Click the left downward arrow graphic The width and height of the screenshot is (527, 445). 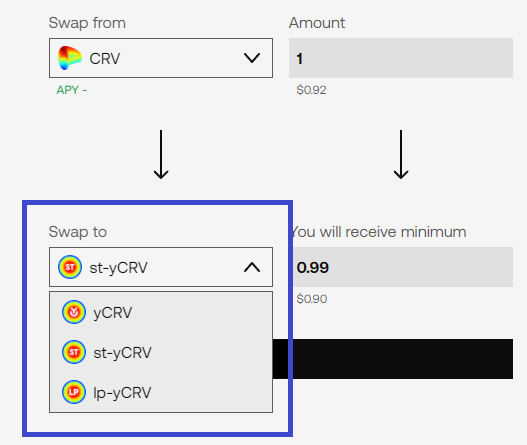click(x=161, y=155)
